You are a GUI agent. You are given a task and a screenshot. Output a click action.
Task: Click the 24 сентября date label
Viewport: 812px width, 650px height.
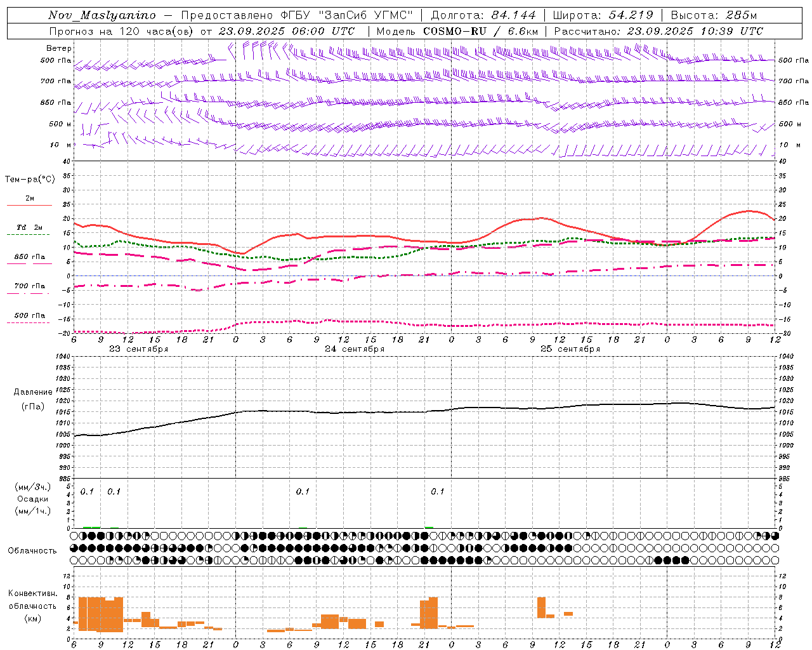point(355,349)
